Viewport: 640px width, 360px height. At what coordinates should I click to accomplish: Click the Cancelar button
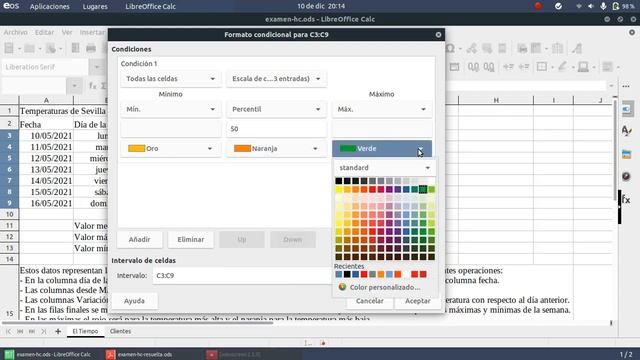pos(369,301)
